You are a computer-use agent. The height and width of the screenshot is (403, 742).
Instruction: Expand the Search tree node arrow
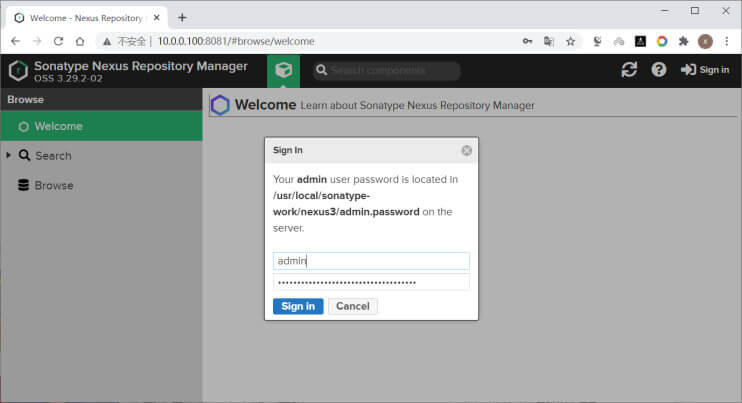pyautogui.click(x=9, y=155)
